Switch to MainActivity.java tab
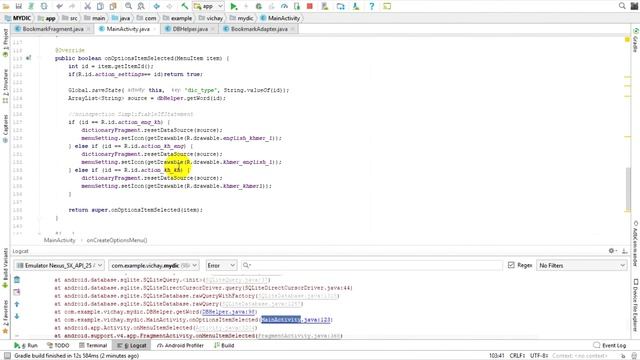Image resolution: width=640 pixels, height=360 pixels. coord(128,29)
